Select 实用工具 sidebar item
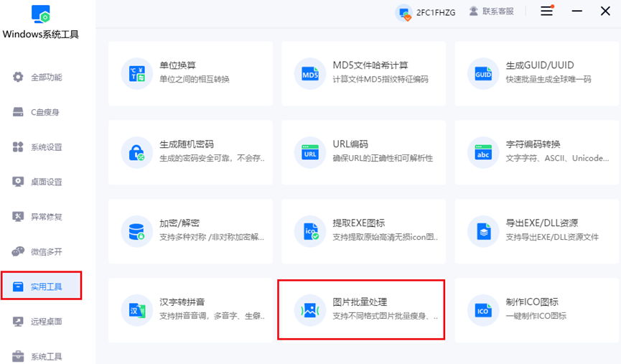Screen dimensions: 621x364 click(x=42, y=286)
